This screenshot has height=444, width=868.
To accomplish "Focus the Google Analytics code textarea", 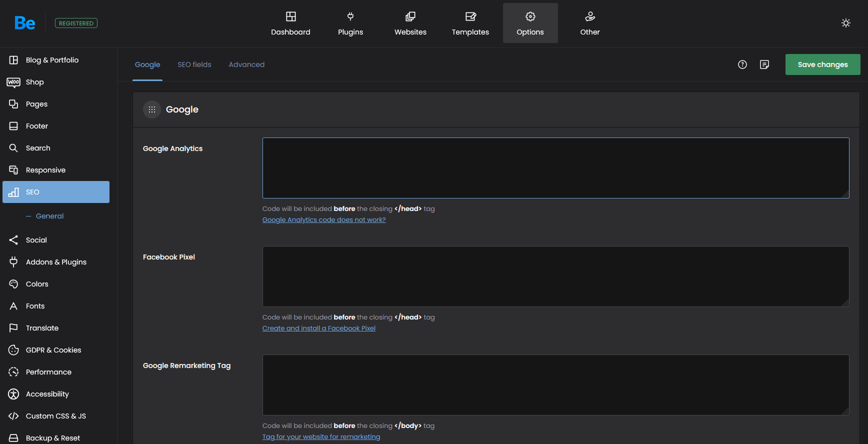I will pyautogui.click(x=556, y=168).
